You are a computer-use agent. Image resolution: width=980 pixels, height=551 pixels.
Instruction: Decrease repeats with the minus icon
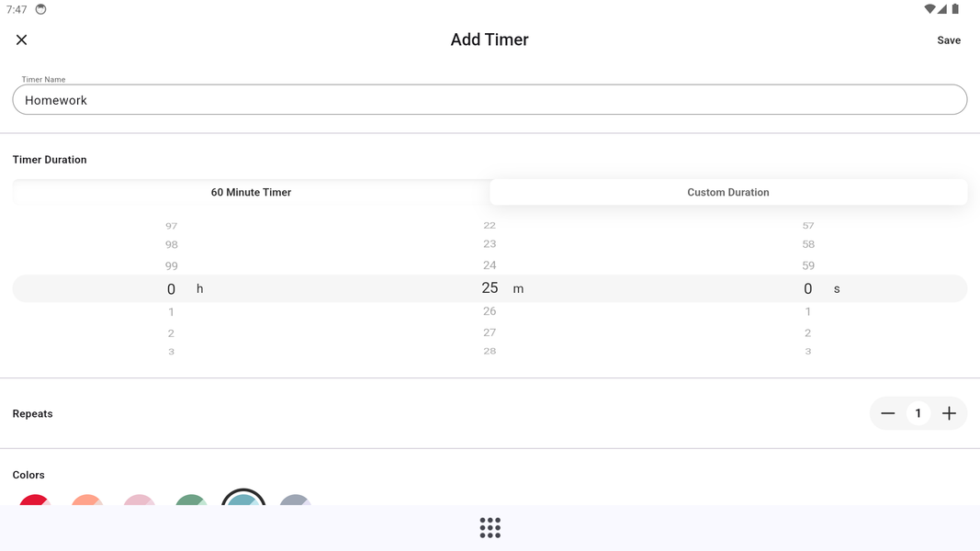point(887,413)
